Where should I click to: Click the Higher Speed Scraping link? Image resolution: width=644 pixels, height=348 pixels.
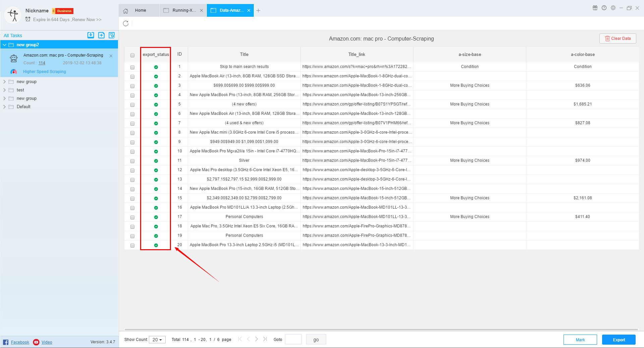45,72
